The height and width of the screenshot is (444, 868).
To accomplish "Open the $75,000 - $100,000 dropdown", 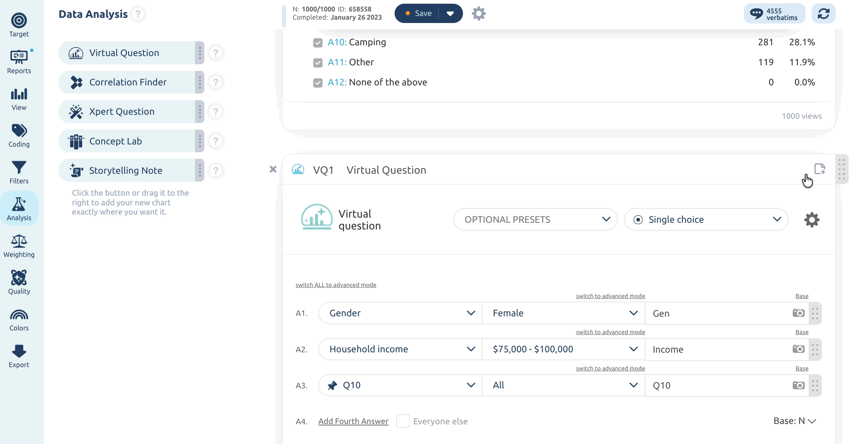I will (x=563, y=349).
